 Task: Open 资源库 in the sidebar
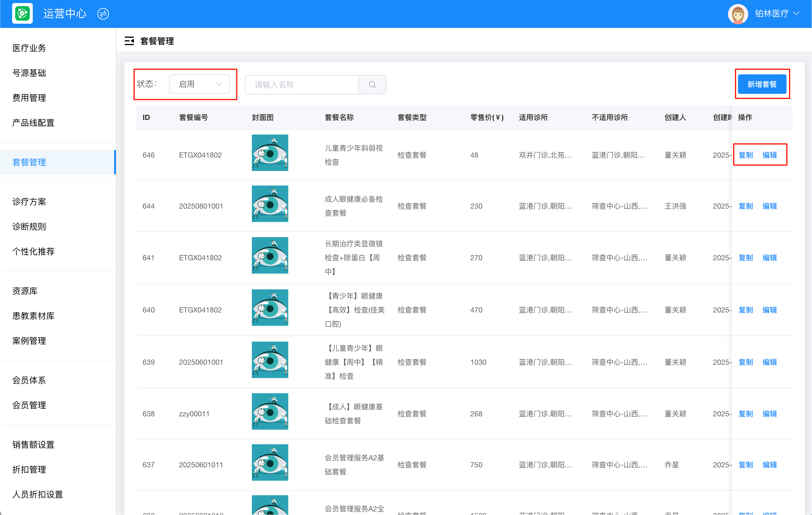(25, 291)
